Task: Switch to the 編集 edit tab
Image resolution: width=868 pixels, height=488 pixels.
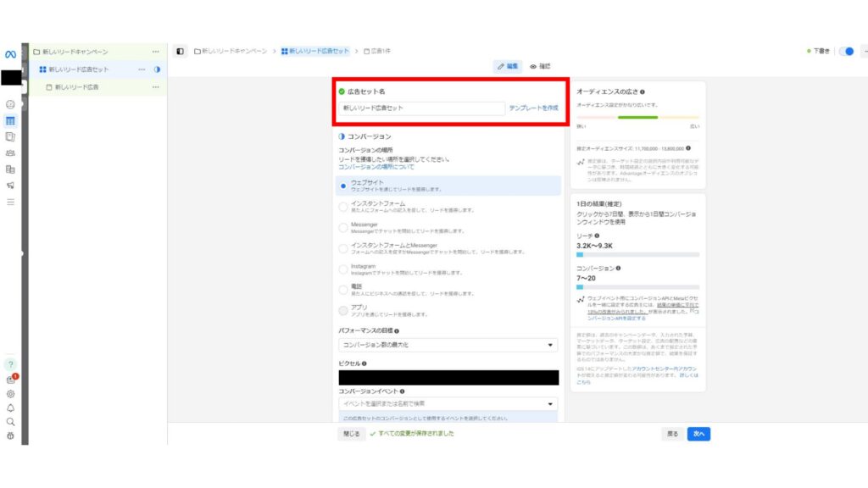Action: tap(506, 64)
